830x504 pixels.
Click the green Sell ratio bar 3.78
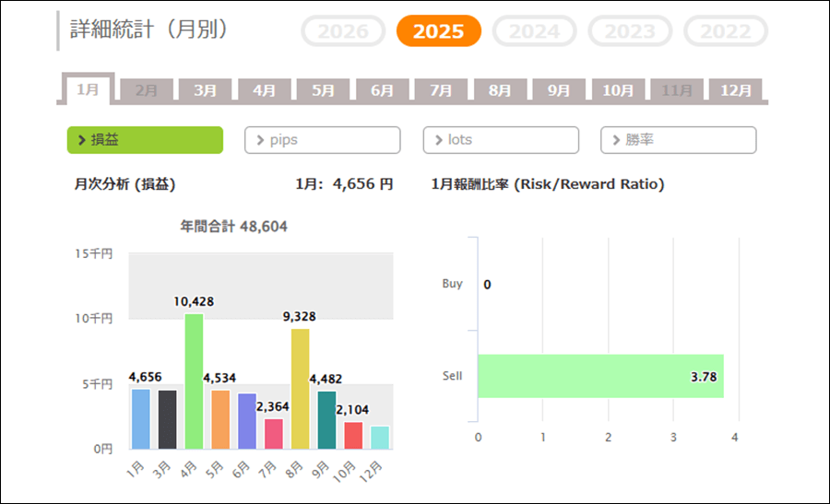pyautogui.click(x=600, y=376)
